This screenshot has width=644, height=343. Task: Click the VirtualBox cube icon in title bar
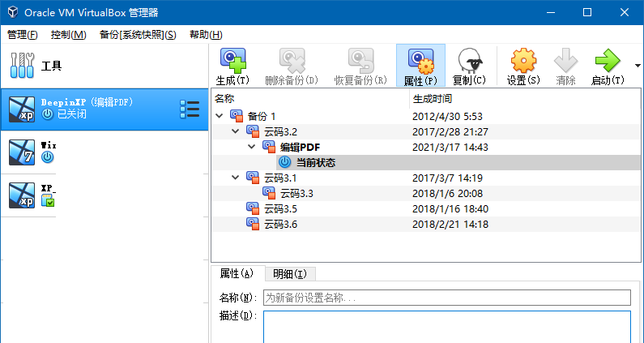tap(14, 12)
